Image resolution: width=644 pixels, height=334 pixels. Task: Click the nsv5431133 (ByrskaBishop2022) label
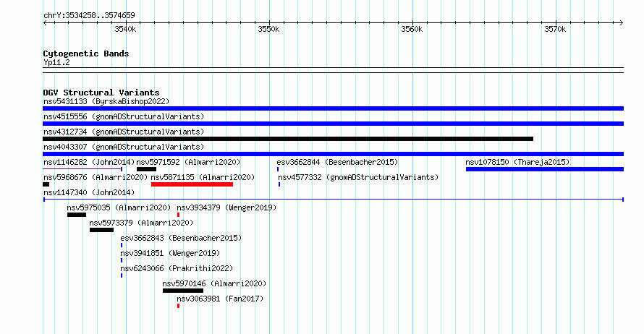pos(106,101)
